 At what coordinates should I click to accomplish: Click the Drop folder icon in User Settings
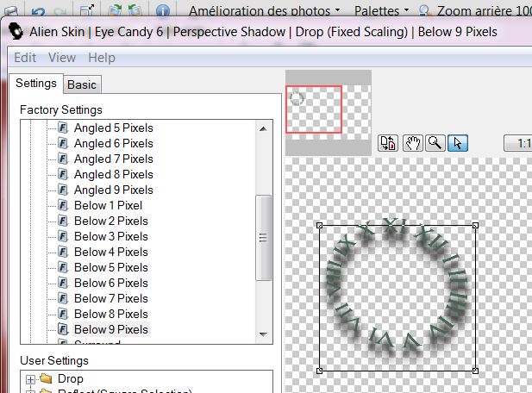(x=46, y=378)
